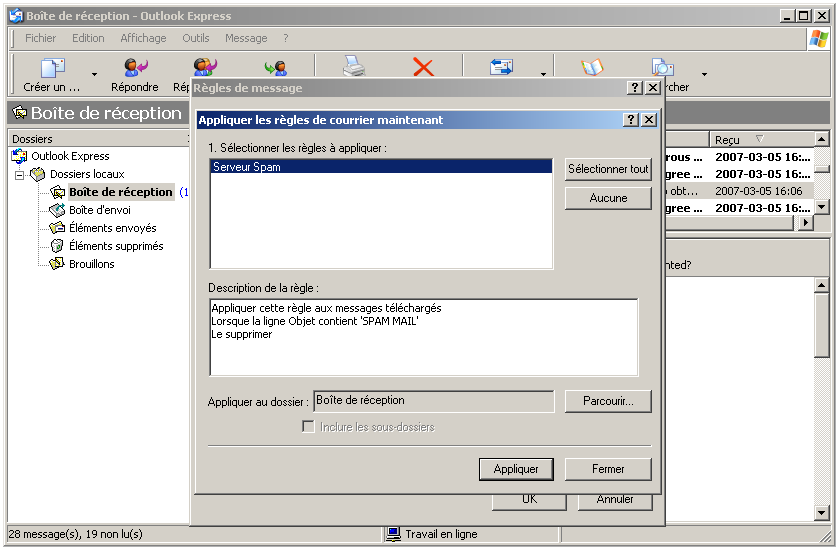Click the Sélectionner tout button
Image resolution: width=840 pixels, height=555 pixels.
(x=608, y=169)
